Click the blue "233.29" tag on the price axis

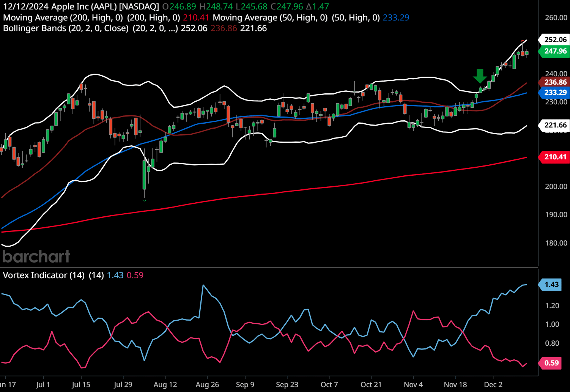point(555,92)
